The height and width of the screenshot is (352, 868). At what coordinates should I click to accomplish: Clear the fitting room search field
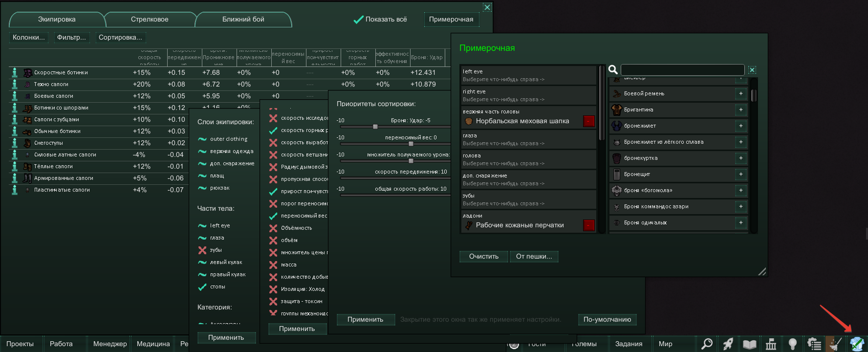pyautogui.click(x=752, y=70)
